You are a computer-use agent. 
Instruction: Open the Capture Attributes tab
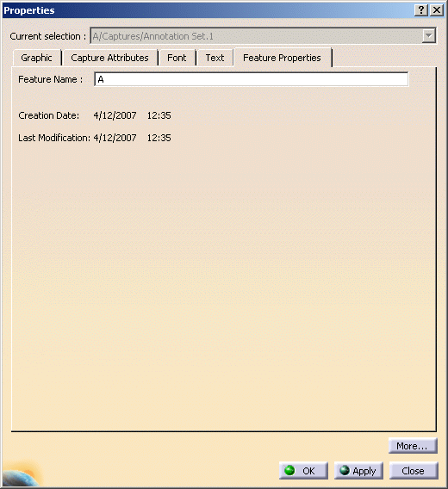point(109,58)
